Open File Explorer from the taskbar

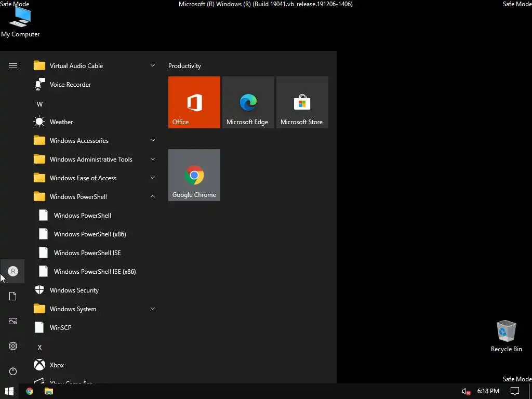[49, 391]
